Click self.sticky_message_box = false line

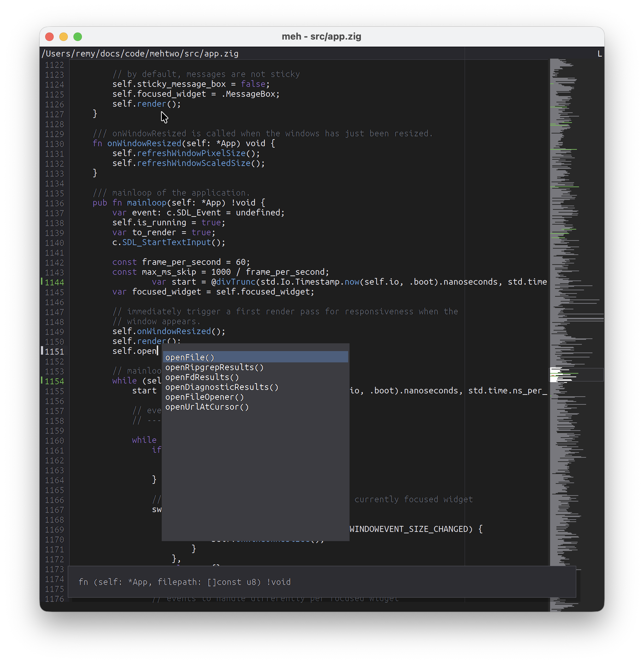click(x=191, y=84)
